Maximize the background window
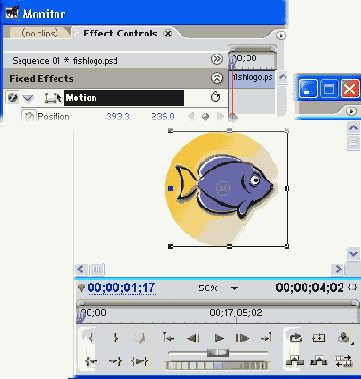The image size is (361, 379). [329, 88]
